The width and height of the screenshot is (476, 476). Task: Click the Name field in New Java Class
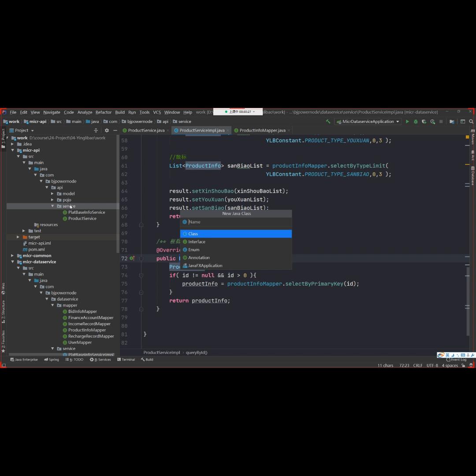[238, 222]
